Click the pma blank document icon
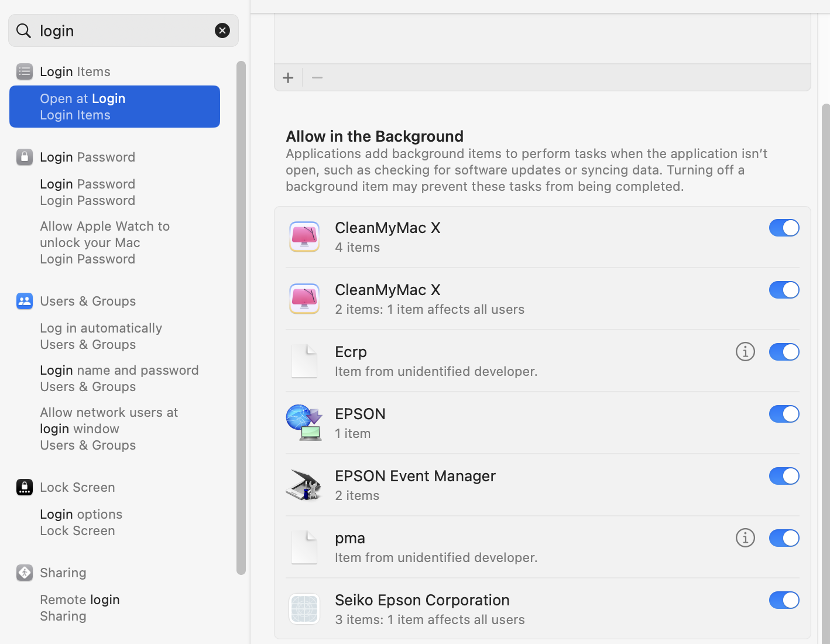The width and height of the screenshot is (830, 644). (x=304, y=547)
